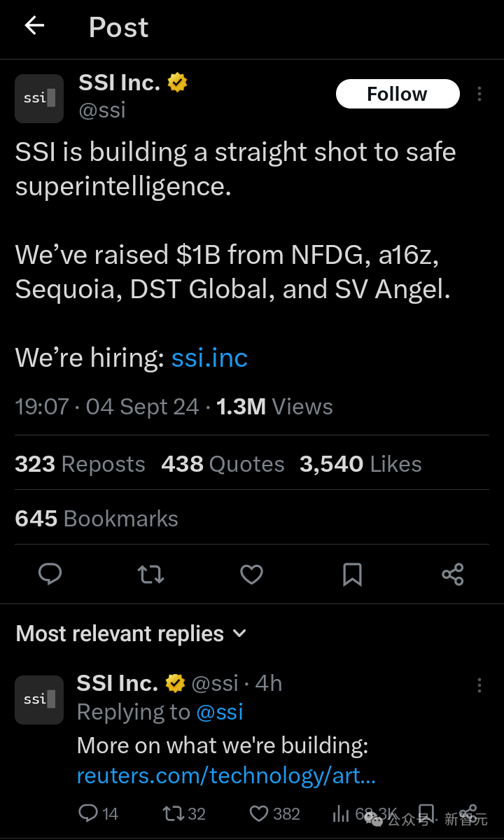Open the ssi.inc hiring link
The width and height of the screenshot is (504, 840).
209,358
